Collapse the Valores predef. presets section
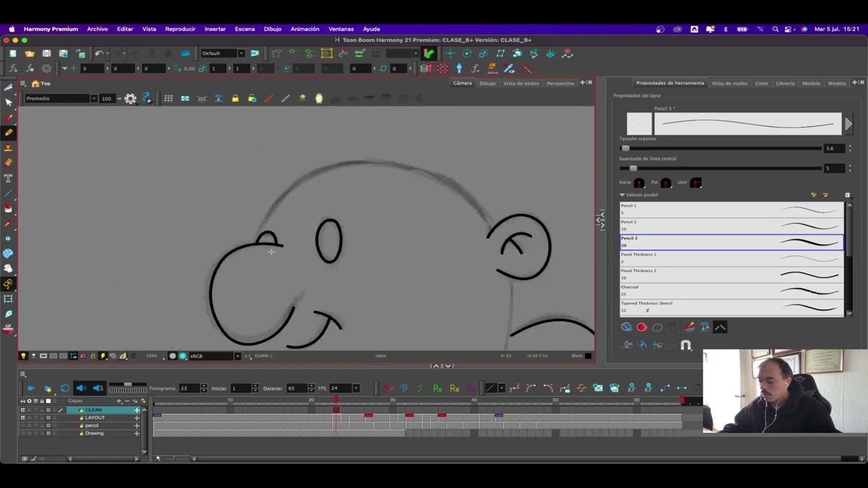This screenshot has width=868, height=488. 622,195
